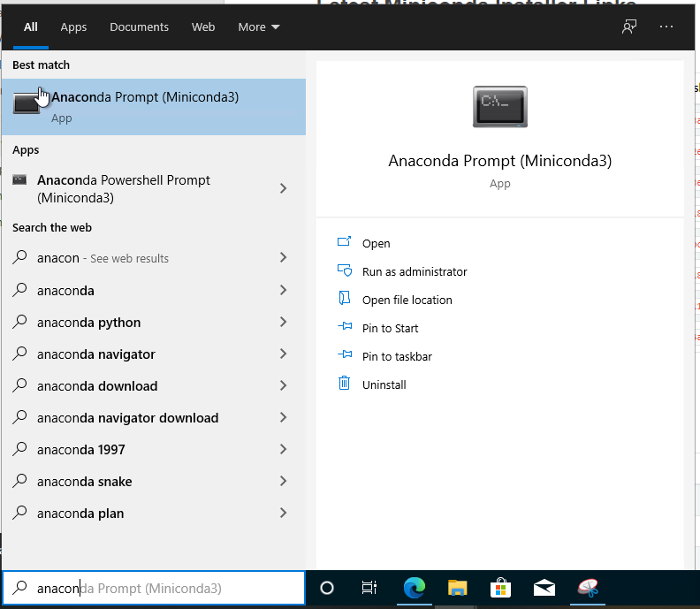
Task: Open Microsoft Store from the taskbar
Action: [x=500, y=588]
